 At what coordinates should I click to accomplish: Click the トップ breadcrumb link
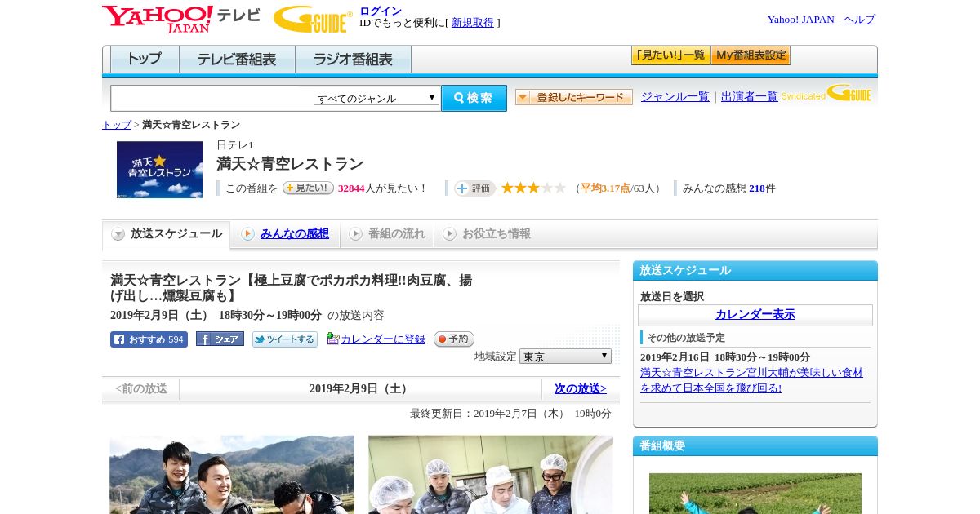[x=117, y=125]
